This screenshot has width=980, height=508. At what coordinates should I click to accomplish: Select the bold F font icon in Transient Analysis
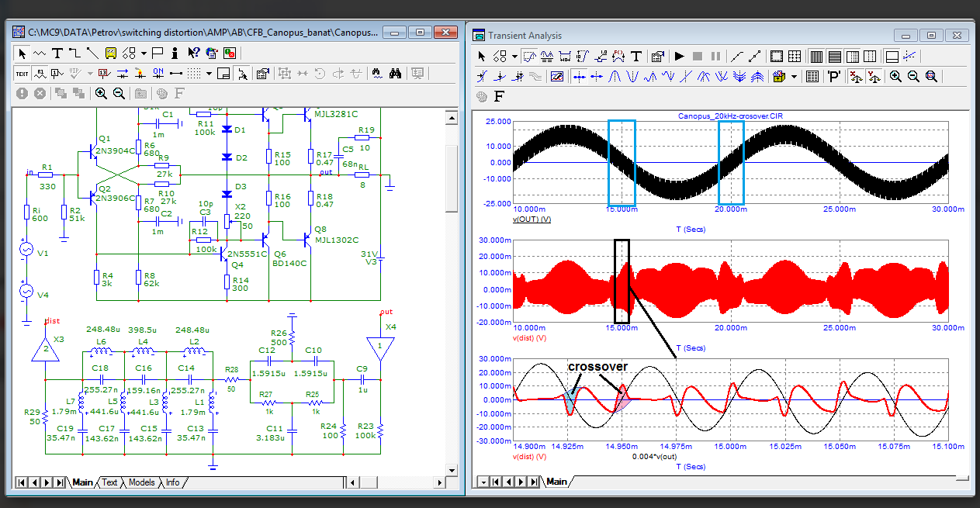point(499,96)
